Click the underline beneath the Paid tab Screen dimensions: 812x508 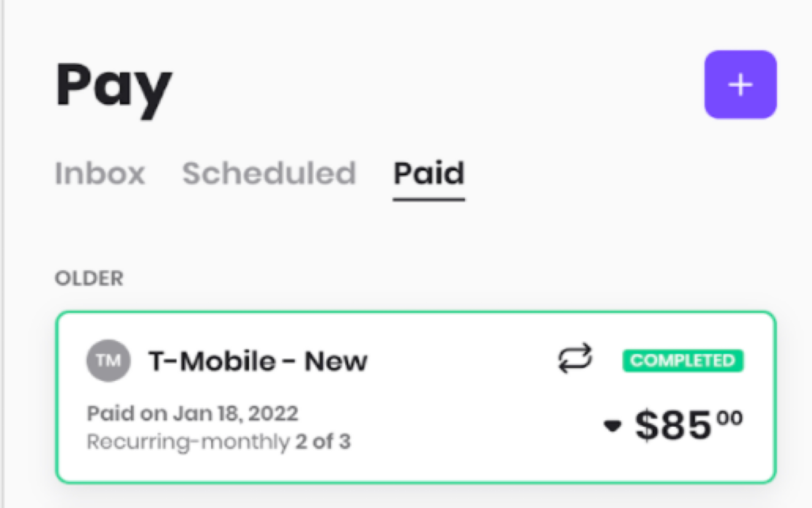429,199
